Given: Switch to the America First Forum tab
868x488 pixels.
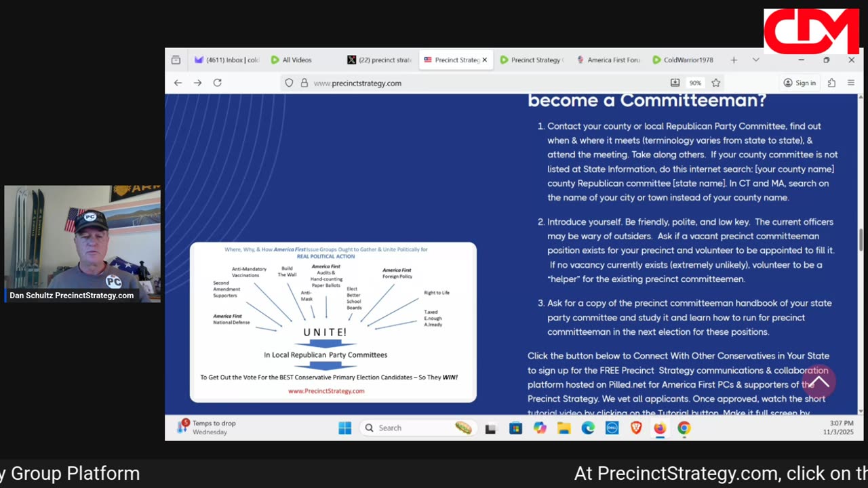Looking at the screenshot, I should click(608, 60).
